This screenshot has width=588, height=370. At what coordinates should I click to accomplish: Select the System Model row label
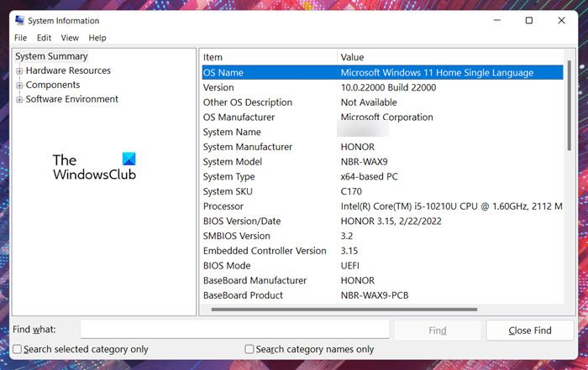coord(233,162)
